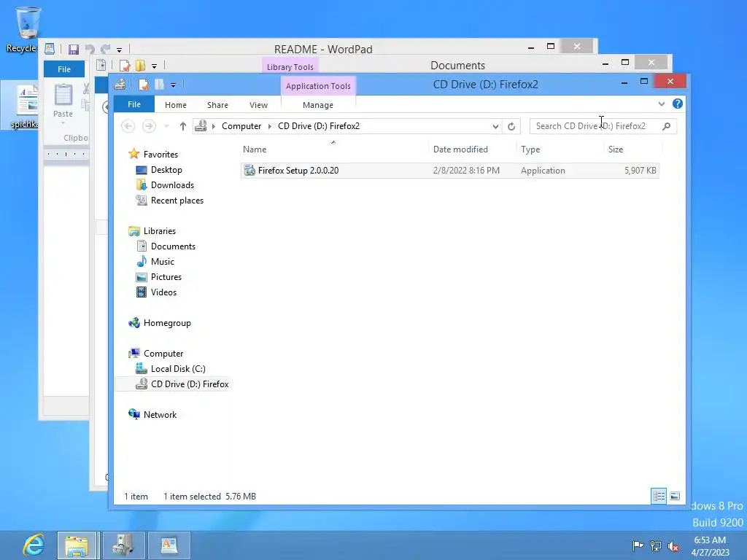Screen dimensions: 747x560
Task: Select Homegroup in the navigation pane
Action: (167, 323)
